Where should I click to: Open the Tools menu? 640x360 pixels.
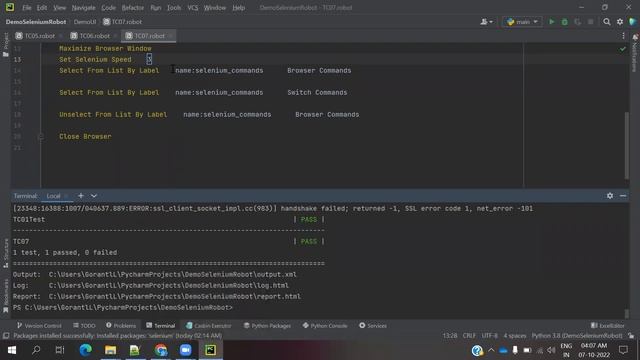click(174, 7)
